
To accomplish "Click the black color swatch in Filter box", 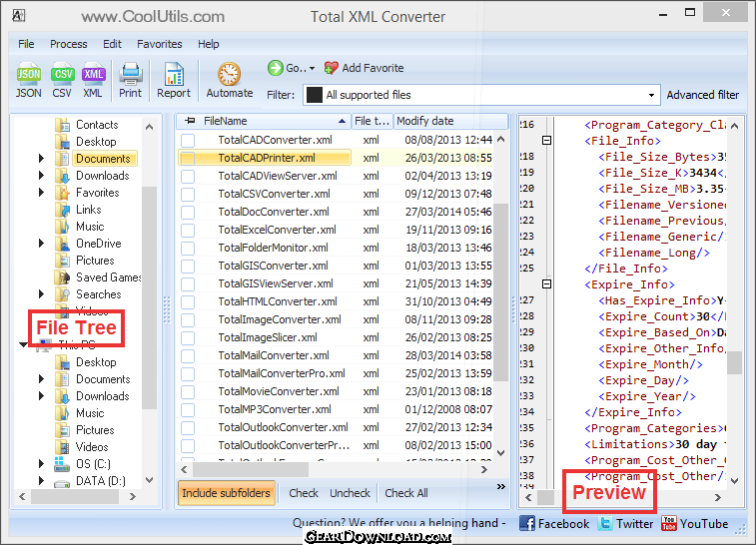I will point(315,95).
